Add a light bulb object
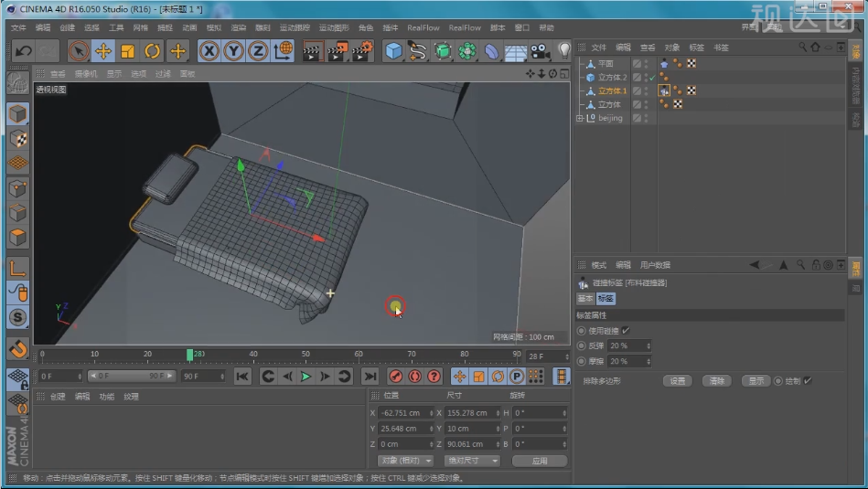Screen dimensions: 868x489 (563, 51)
